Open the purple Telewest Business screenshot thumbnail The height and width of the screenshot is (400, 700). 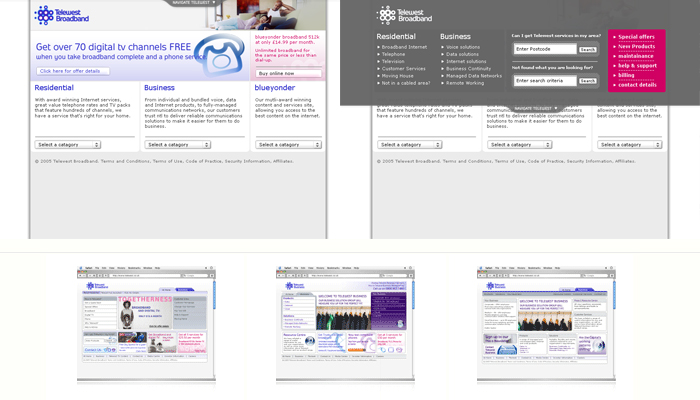[x=345, y=324]
